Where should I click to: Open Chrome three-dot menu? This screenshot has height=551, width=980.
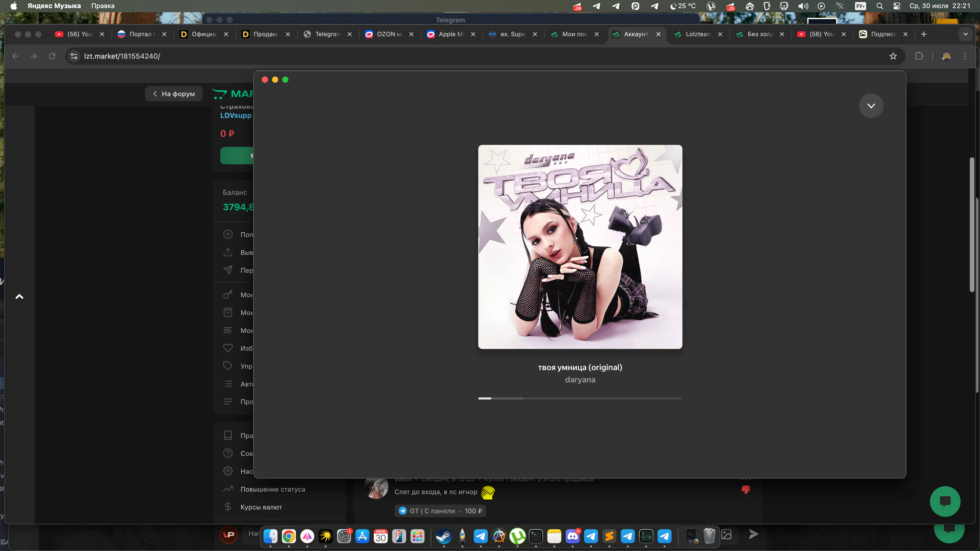click(965, 56)
